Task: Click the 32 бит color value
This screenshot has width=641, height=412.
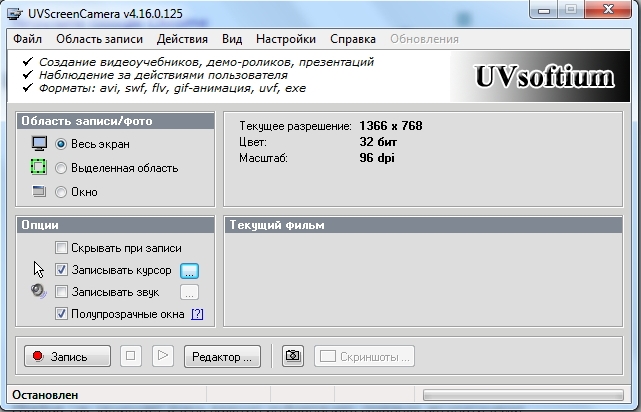Action: (378, 142)
